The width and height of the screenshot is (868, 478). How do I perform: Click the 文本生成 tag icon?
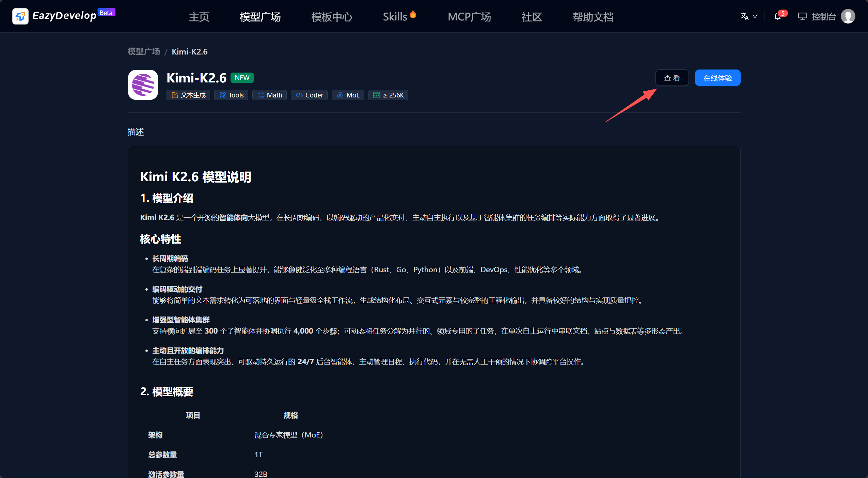pyautogui.click(x=175, y=95)
